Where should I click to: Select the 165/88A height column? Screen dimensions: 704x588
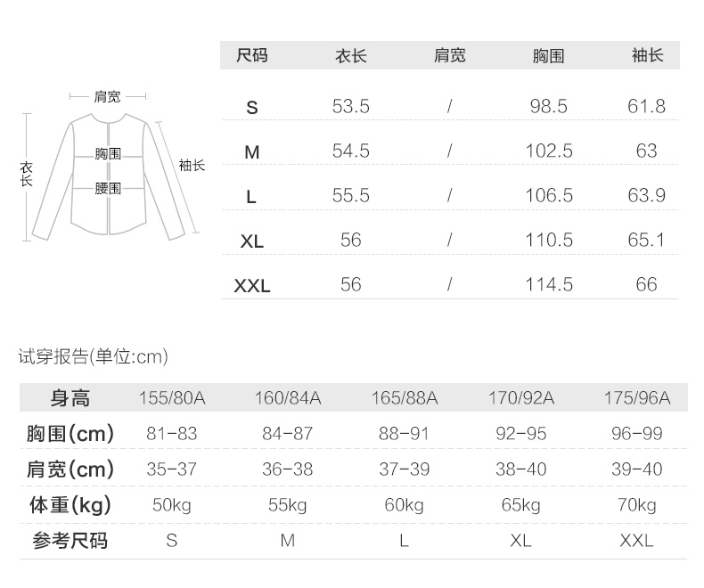pyautogui.click(x=404, y=398)
